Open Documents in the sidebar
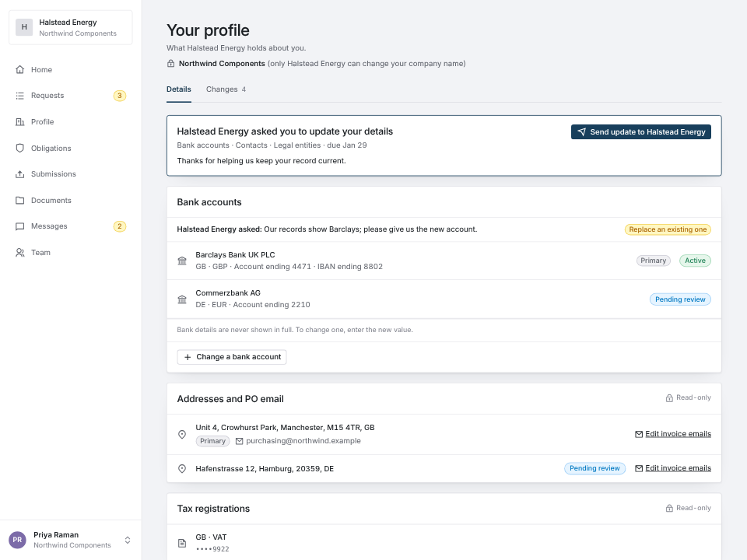 (71, 201)
